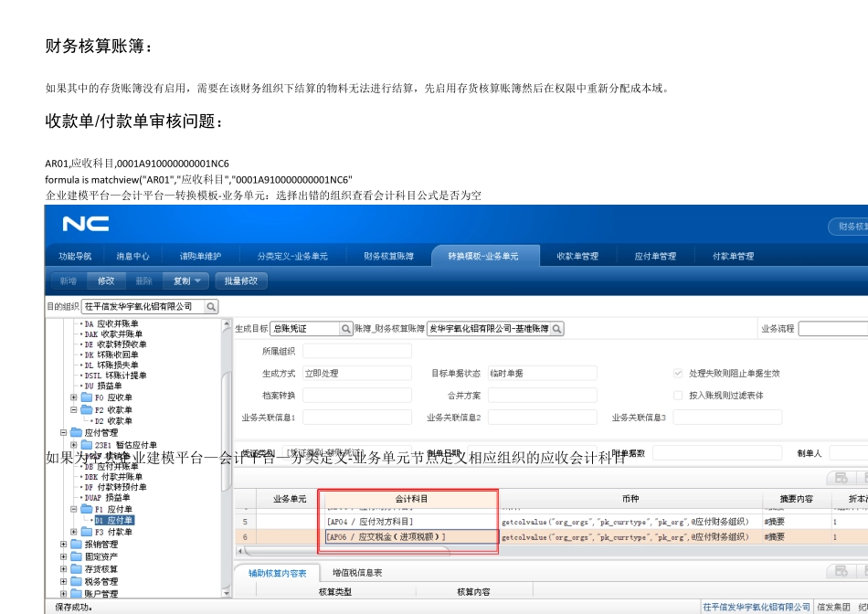Expand the 存货核算 node
The image size is (868, 614).
click(x=63, y=568)
